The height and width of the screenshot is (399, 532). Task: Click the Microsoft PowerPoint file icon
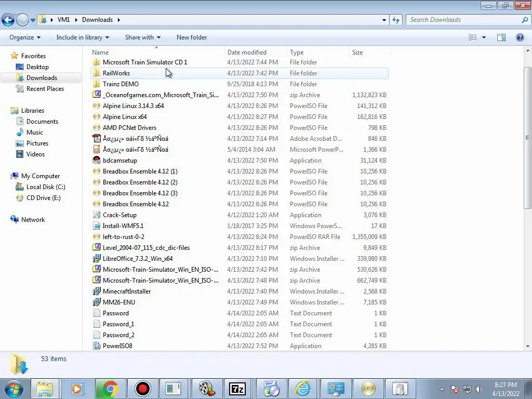[x=96, y=149]
